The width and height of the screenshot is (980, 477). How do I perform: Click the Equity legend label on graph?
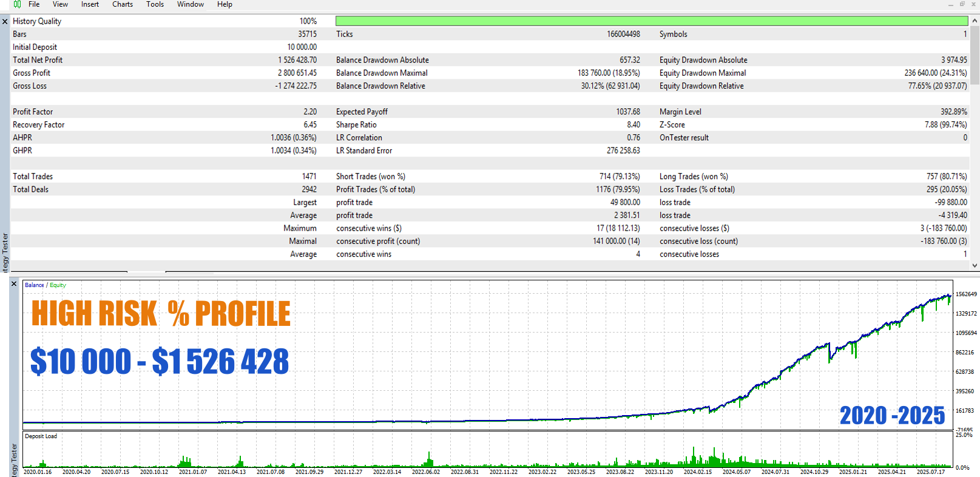(58, 285)
